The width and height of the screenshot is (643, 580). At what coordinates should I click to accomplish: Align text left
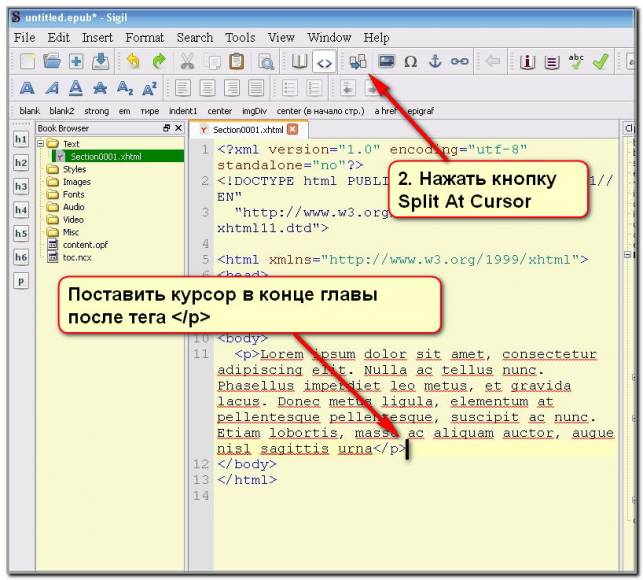(x=183, y=88)
